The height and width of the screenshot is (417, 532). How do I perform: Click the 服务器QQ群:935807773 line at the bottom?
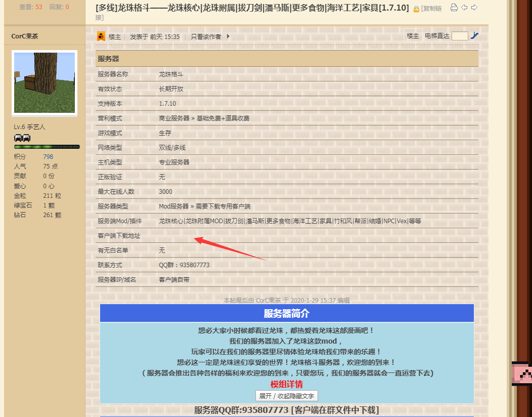[286, 410]
